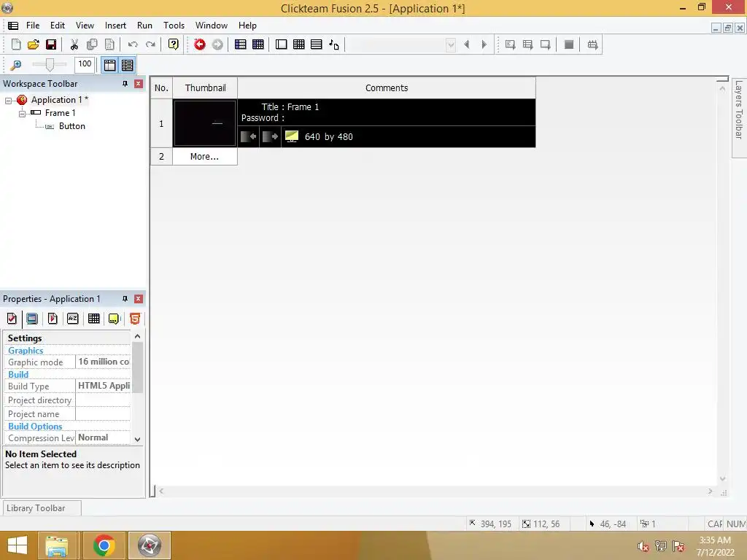747x560 pixels.
Task: Collapse the Application 1 tree node
Action: (8, 101)
